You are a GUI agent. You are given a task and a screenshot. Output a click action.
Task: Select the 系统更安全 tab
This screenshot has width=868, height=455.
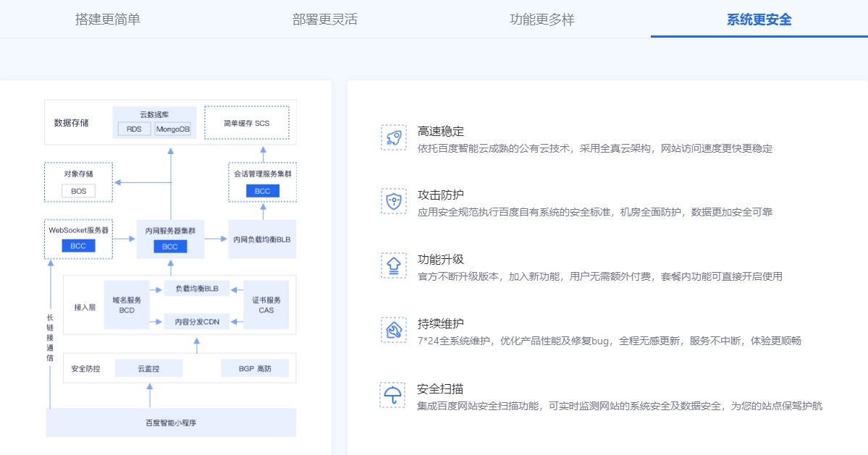pos(759,20)
